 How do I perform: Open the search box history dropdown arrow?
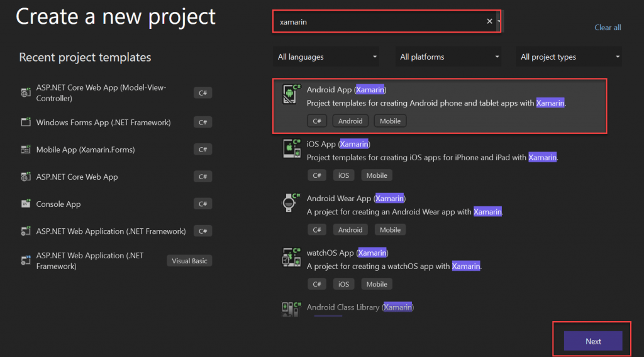tap(499, 21)
